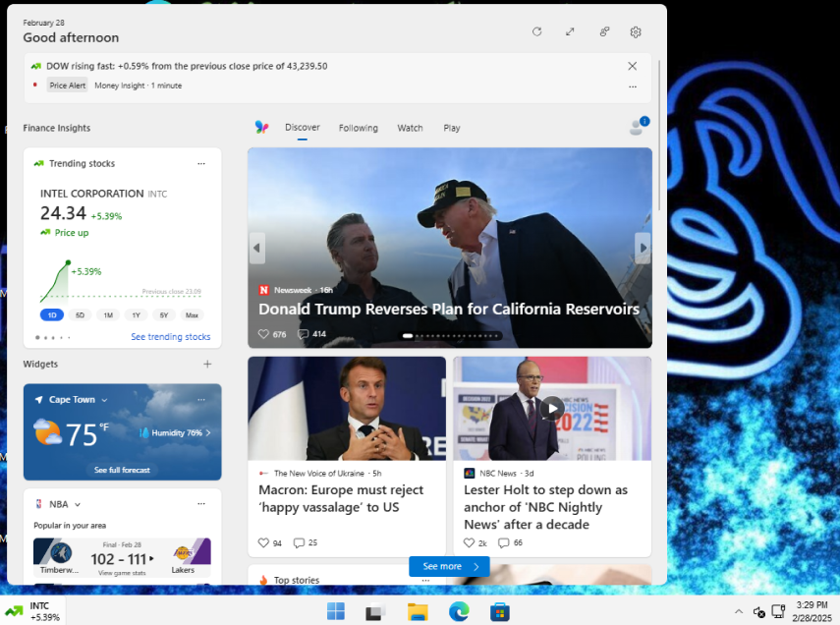The image size is (840, 625).
Task: Open NBA widget options menu
Action: [201, 504]
